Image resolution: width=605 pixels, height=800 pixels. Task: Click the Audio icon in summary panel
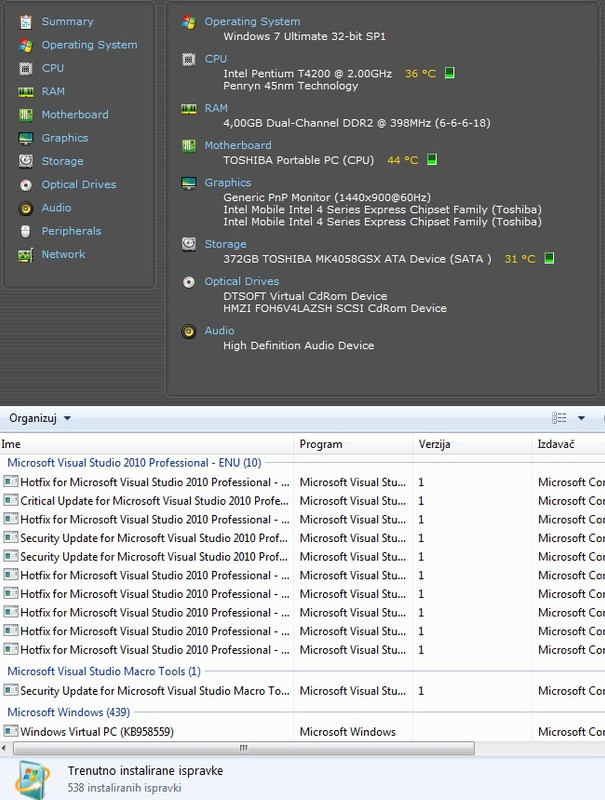tap(189, 332)
